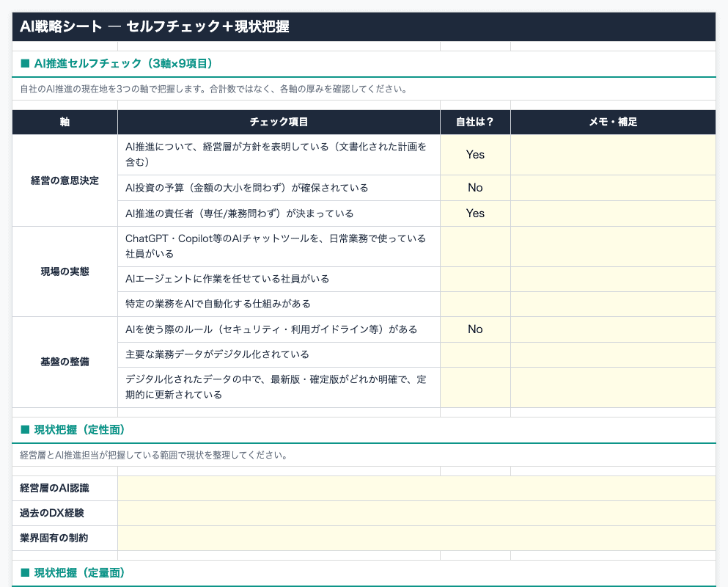Image resolution: width=728 pixels, height=587 pixels.
Task: Click the green square beside AI推進セルフチェック heading
Action: [x=25, y=64]
